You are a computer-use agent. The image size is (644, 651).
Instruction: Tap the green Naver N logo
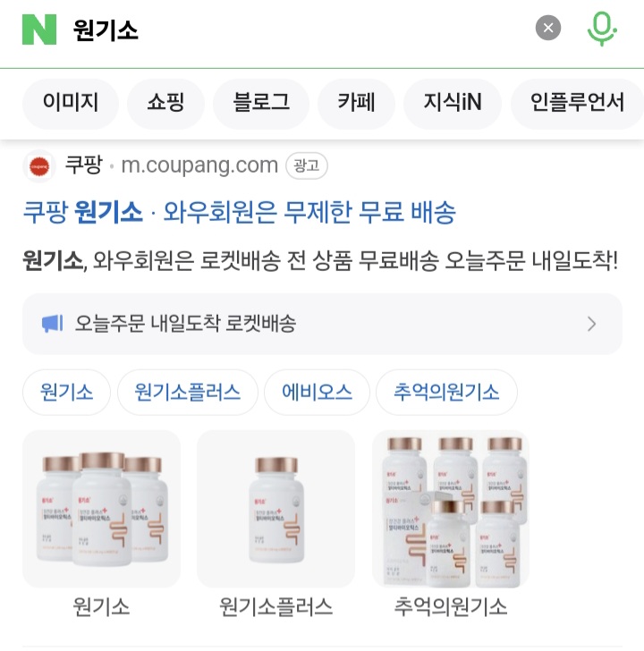(39, 30)
